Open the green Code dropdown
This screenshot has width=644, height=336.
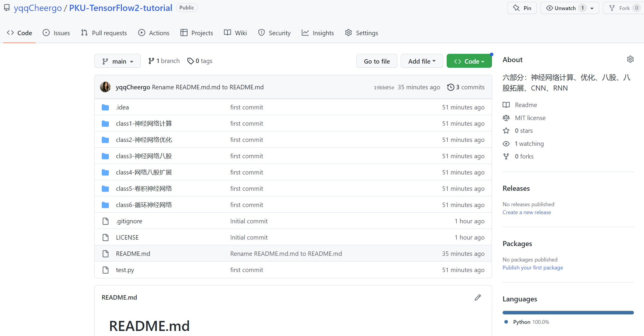469,61
